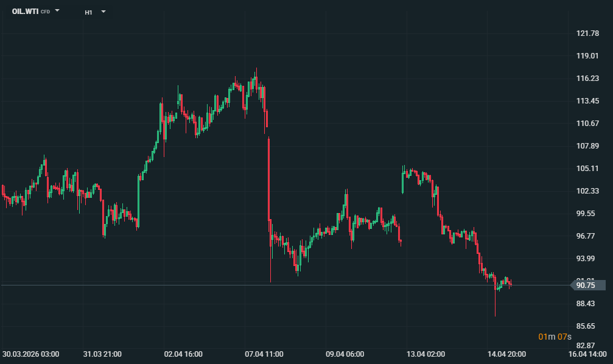Click the 105.11 price axis label

coord(587,168)
